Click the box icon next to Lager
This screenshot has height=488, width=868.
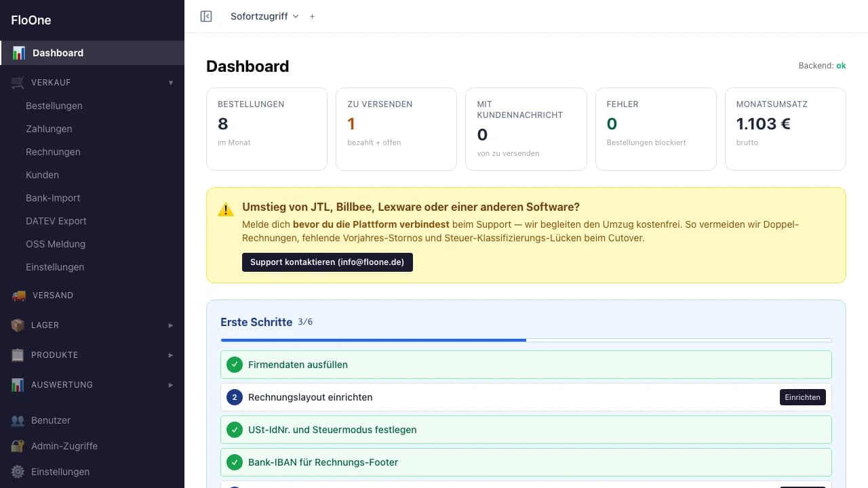pyautogui.click(x=18, y=325)
